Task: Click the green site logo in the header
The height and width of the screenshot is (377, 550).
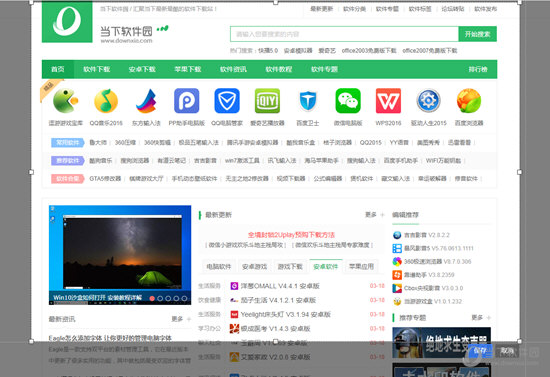Action: (67, 22)
